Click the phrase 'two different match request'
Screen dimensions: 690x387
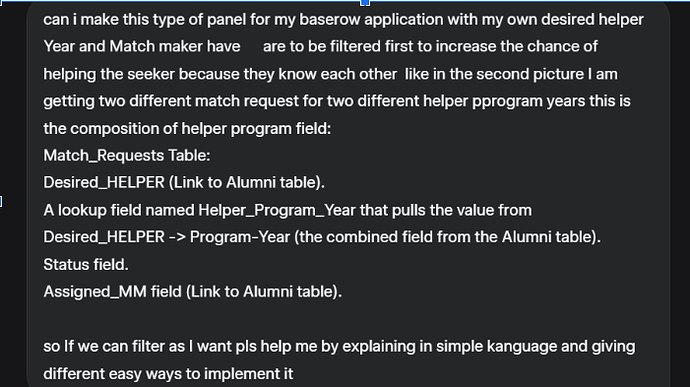point(199,101)
